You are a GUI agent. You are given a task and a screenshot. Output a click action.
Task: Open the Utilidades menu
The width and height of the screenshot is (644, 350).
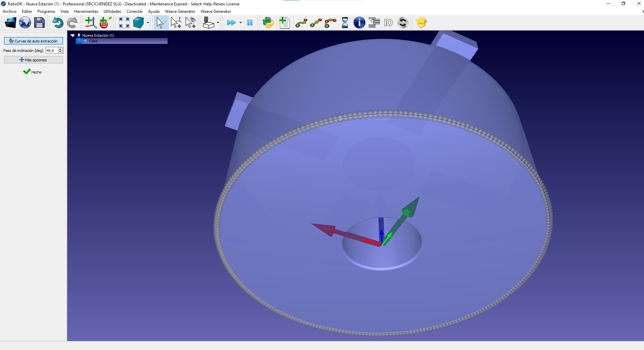point(112,11)
